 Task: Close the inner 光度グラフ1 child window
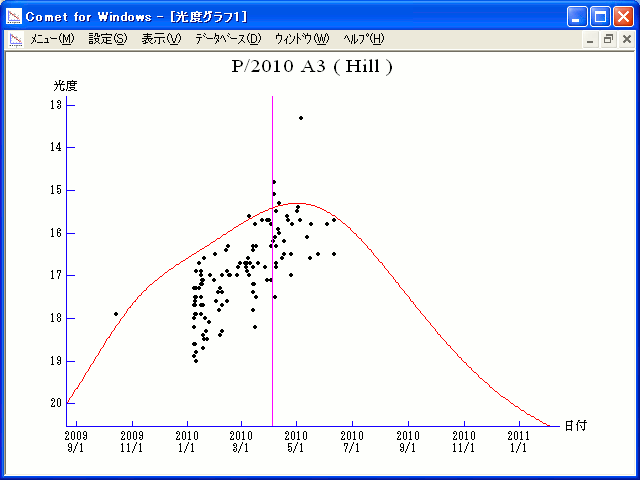click(625, 39)
